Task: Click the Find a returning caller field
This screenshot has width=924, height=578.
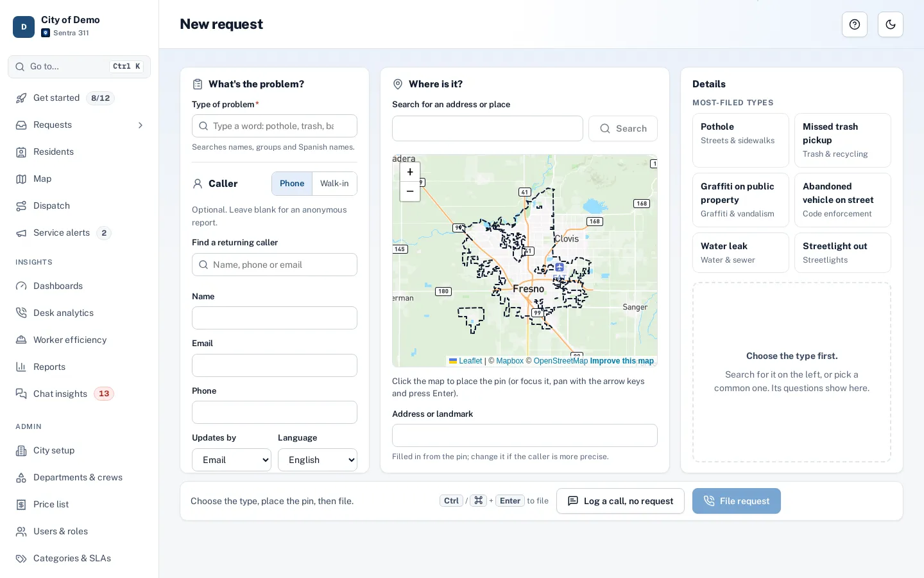Action: pos(275,265)
